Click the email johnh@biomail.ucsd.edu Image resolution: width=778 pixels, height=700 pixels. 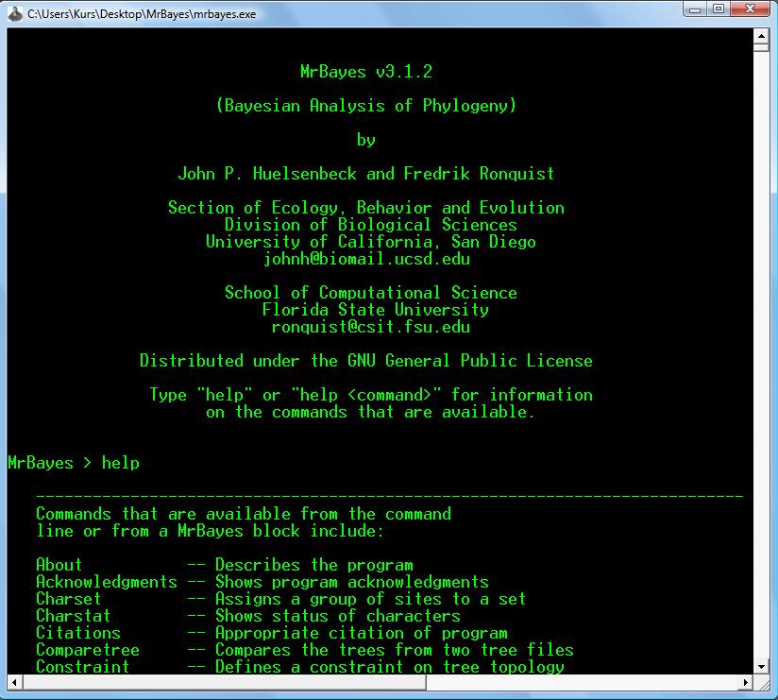pos(366,259)
